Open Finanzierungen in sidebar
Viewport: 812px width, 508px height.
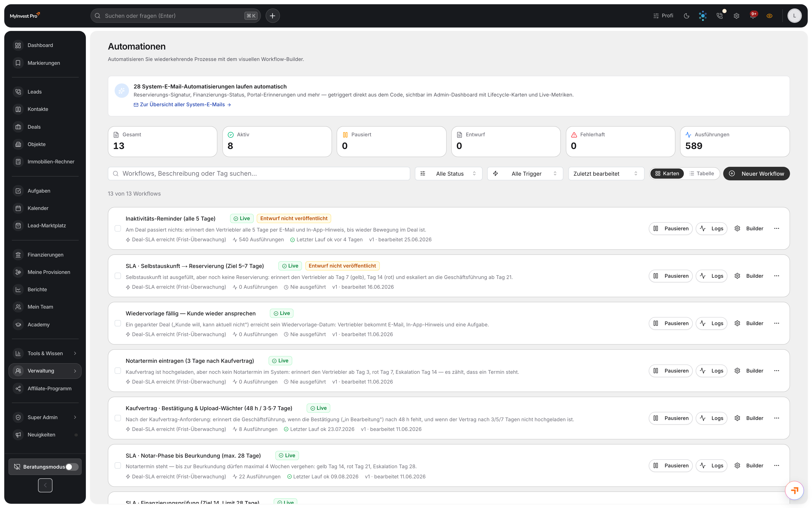[x=45, y=255]
